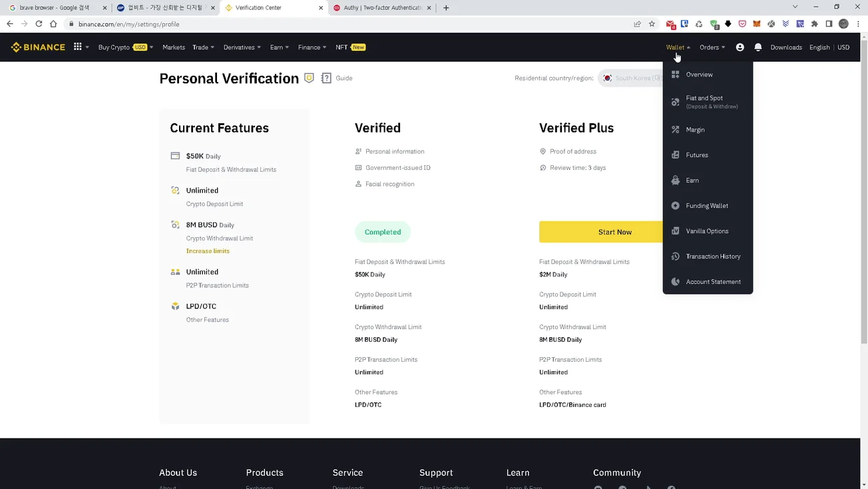Click the browser home button
This screenshot has width=868, height=489.
pyautogui.click(x=53, y=24)
